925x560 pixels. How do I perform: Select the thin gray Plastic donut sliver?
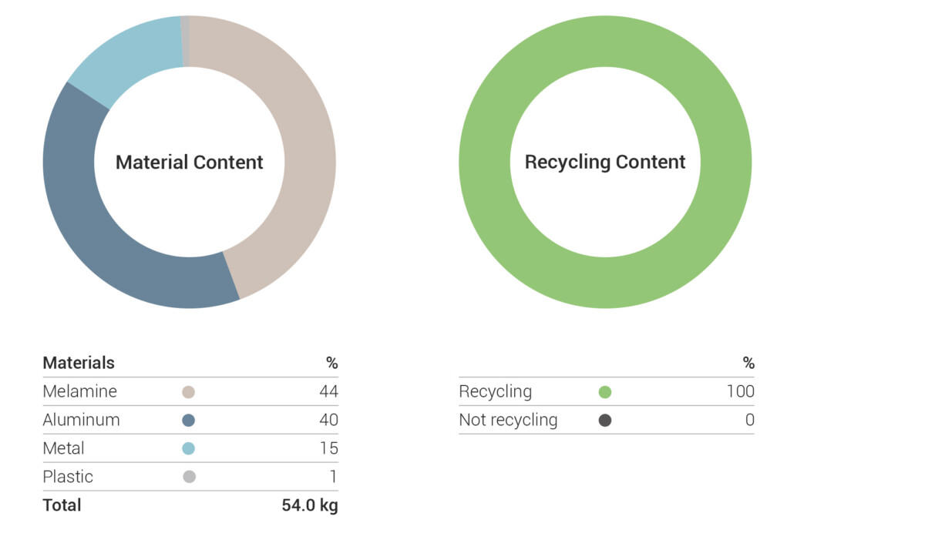point(185,42)
